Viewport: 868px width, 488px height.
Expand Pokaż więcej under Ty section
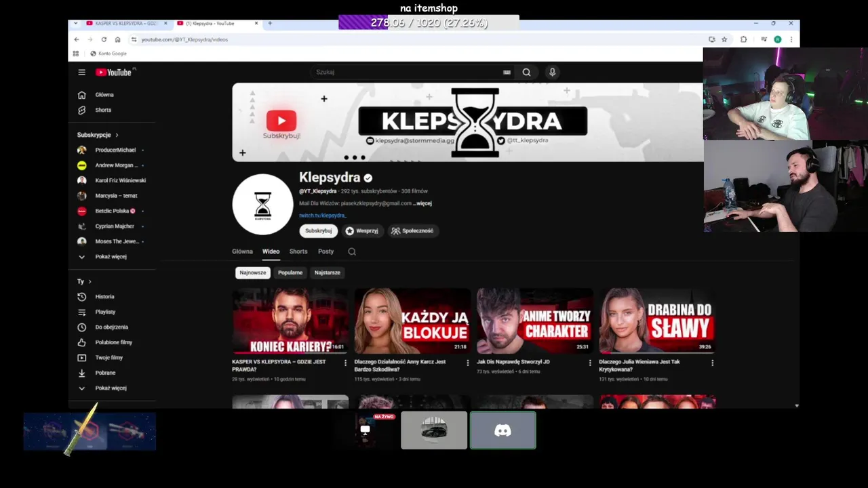tap(112, 388)
